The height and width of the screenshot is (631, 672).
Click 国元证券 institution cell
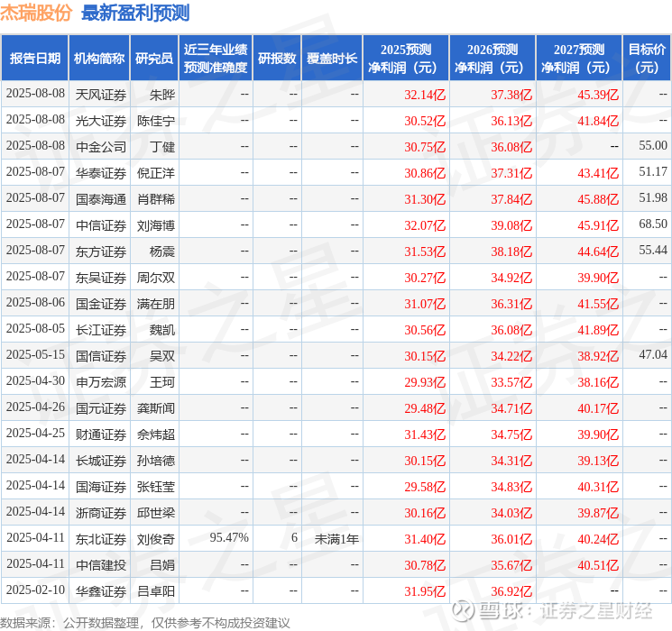point(101,408)
